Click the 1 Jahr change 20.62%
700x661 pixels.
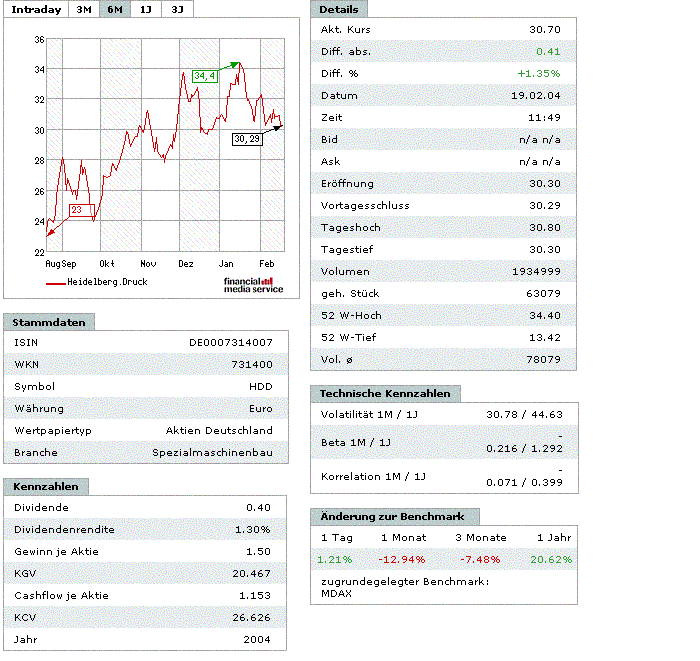click(551, 559)
